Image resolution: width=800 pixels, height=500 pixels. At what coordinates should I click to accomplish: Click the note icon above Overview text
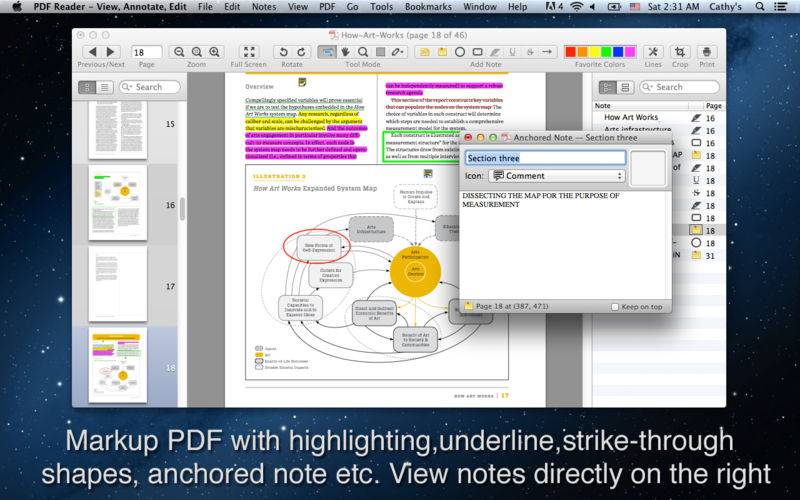tap(303, 82)
